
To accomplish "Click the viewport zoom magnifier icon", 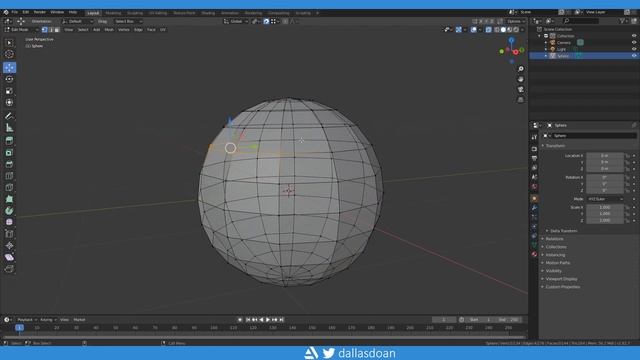I will [x=520, y=69].
